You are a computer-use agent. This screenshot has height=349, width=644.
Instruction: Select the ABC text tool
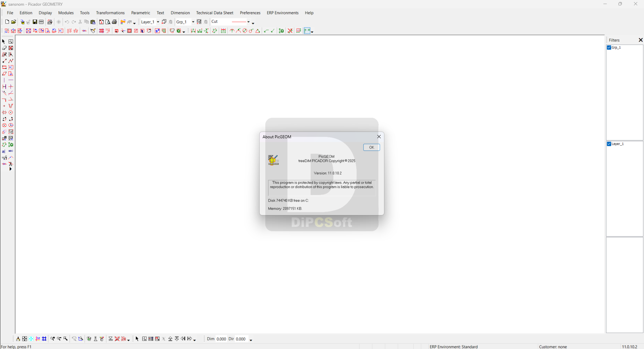coord(11,151)
